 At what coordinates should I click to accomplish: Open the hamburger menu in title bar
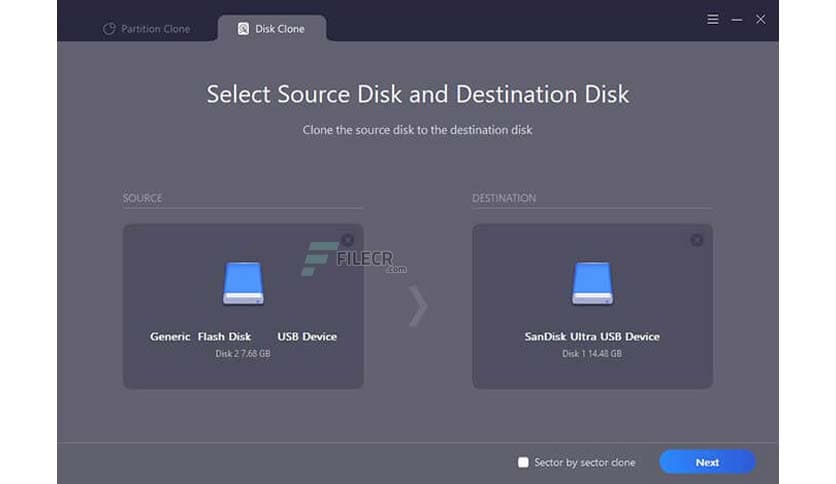[x=713, y=19]
